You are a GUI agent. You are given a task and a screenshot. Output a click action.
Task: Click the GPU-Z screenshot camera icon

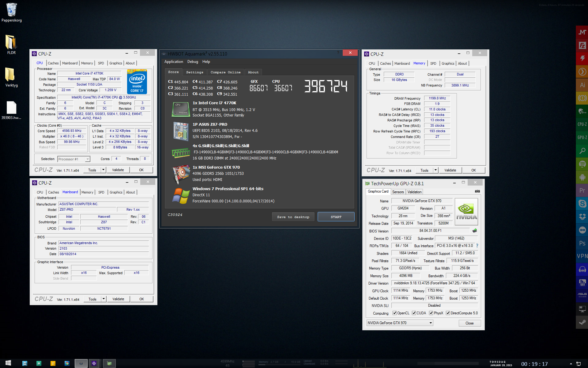477,191
